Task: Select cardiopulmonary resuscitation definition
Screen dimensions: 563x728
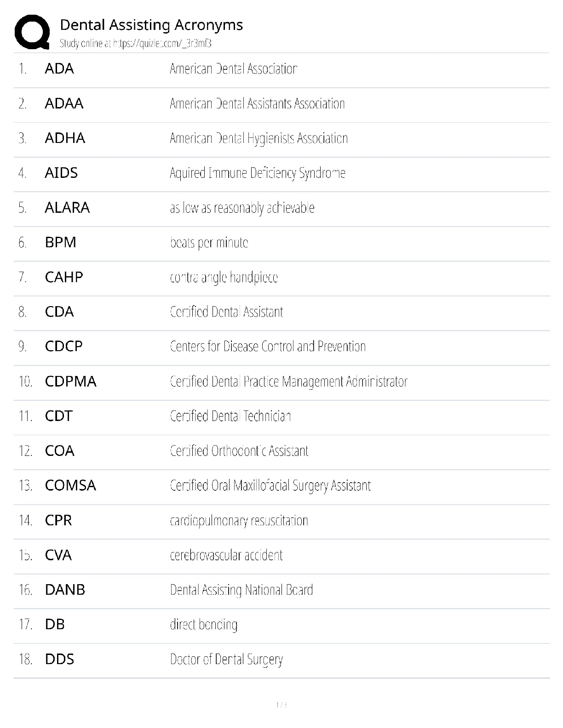Action: tap(239, 520)
